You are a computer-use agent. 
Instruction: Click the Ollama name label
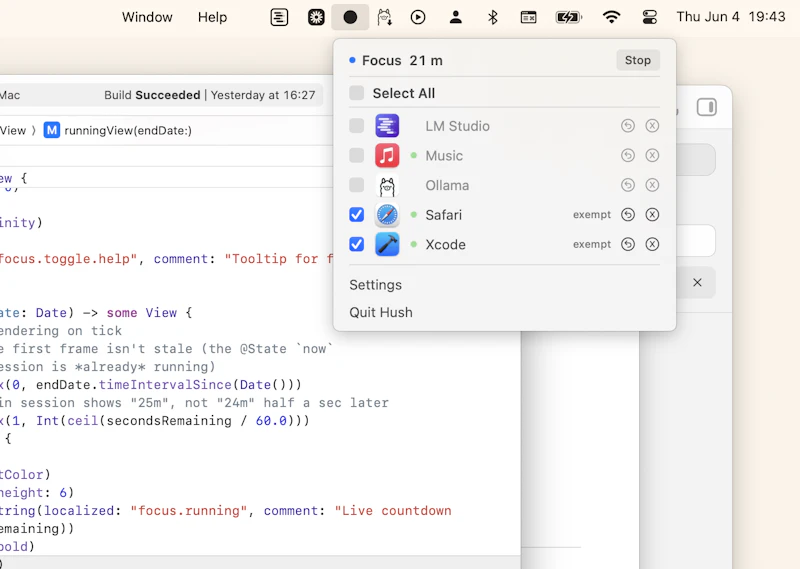pyautogui.click(x=447, y=185)
